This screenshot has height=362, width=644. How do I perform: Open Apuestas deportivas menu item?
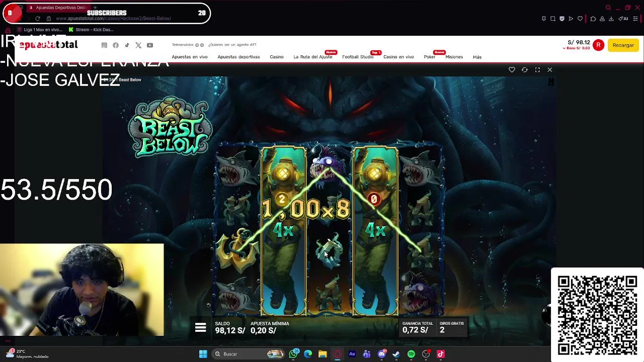[x=238, y=57]
